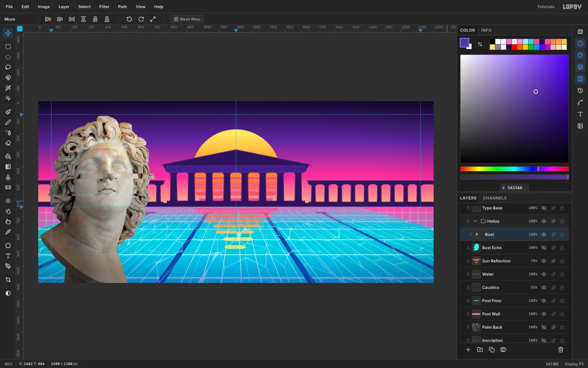This screenshot has width=588, height=368.
Task: Delete layer with the trash icon
Action: (x=561, y=350)
